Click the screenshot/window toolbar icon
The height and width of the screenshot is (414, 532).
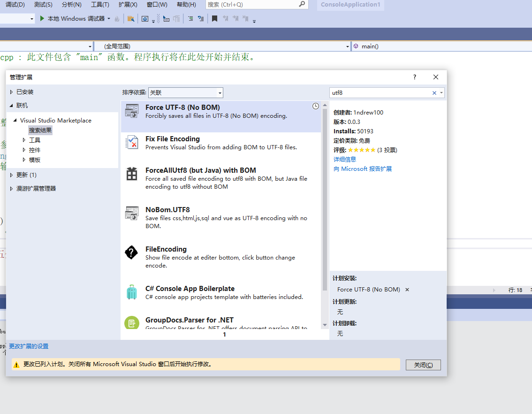tap(145, 19)
